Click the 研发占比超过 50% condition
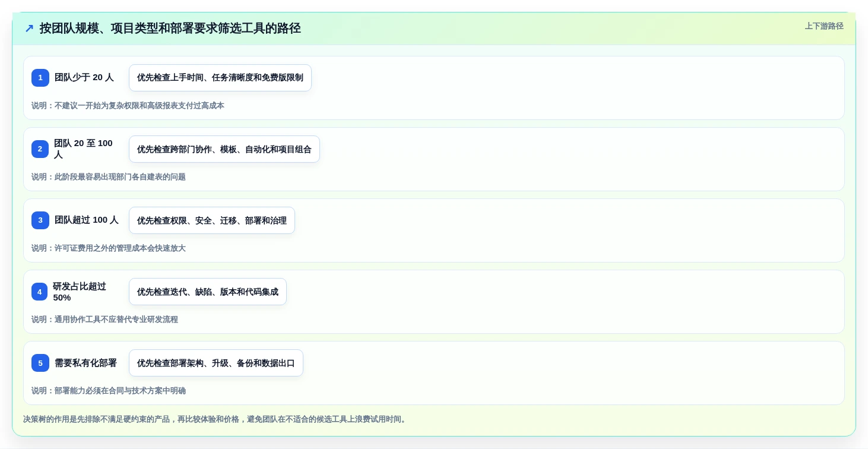The height and width of the screenshot is (449, 868). click(80, 292)
